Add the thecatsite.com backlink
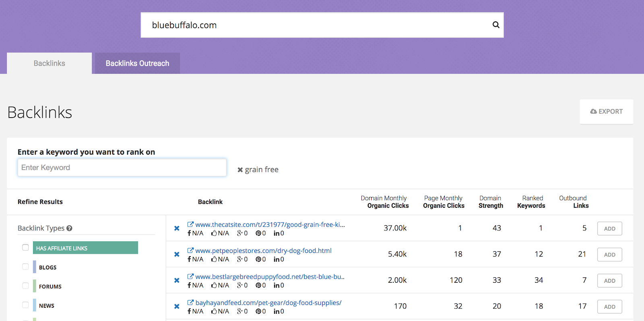Screen dimensions: 644x321 (x=609, y=229)
